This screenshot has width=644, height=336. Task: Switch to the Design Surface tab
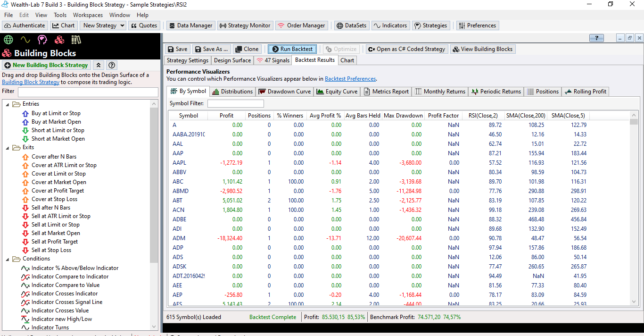[232, 60]
